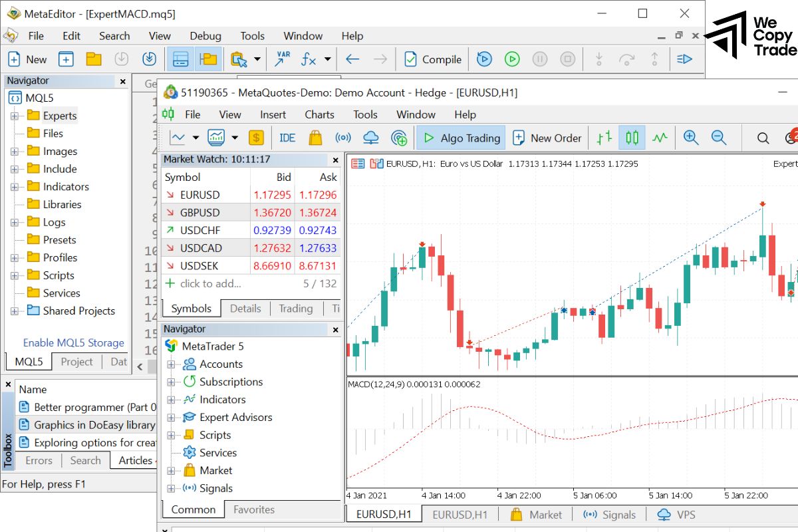Switch chart to candlestick mode
The height and width of the screenshot is (532, 798).
click(632, 138)
